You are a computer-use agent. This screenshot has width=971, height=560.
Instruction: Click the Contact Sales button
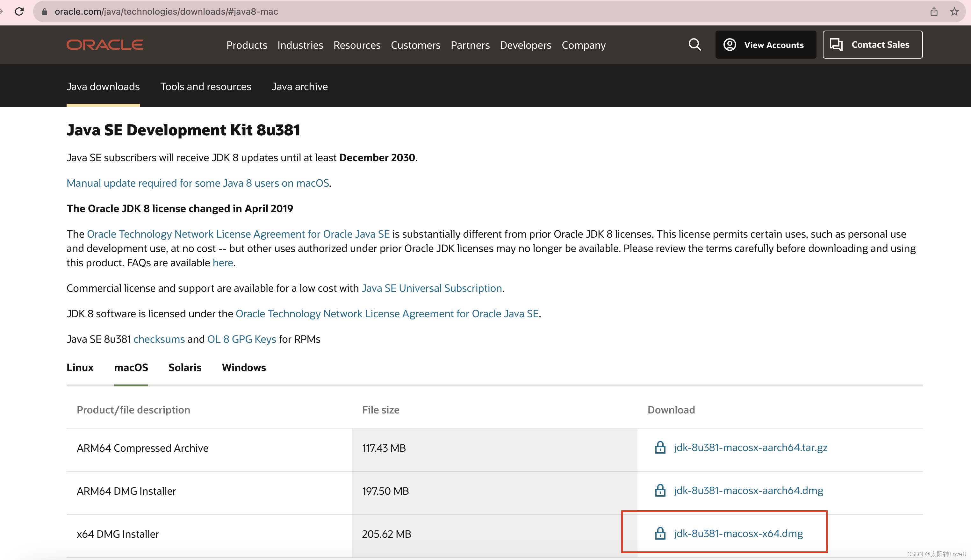873,45
